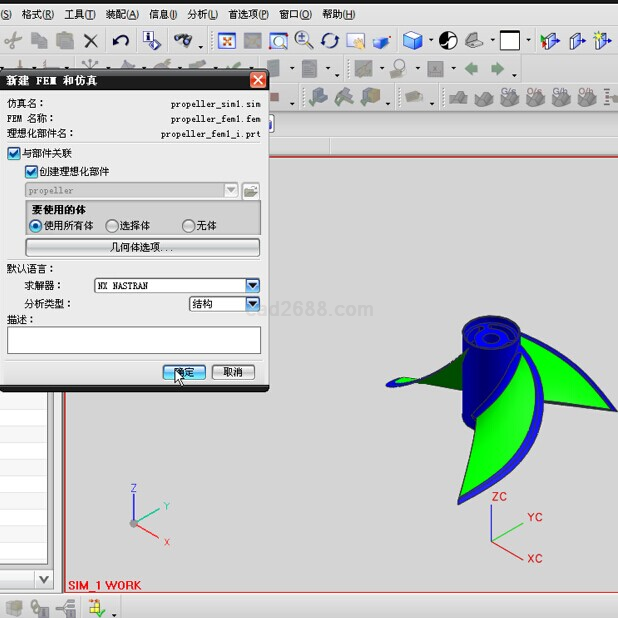Open the 求解器 NX NASTRAN dropdown
618x618 pixels.
tap(253, 286)
